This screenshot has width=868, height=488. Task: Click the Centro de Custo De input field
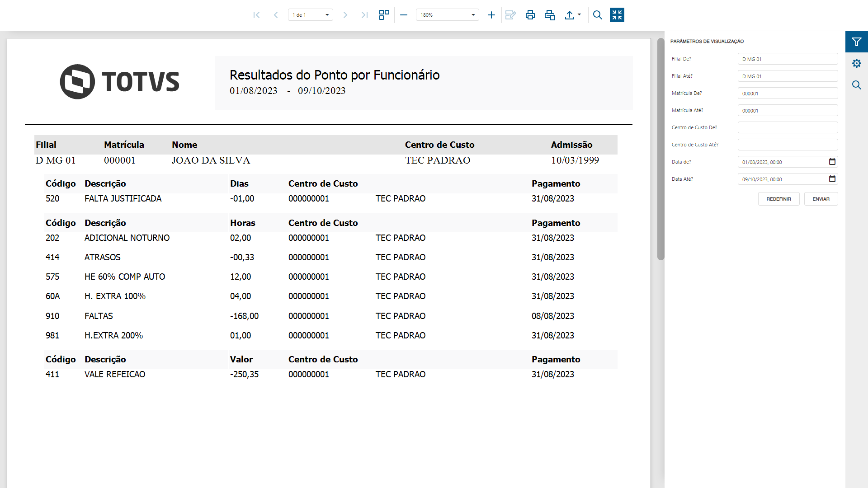pyautogui.click(x=788, y=127)
